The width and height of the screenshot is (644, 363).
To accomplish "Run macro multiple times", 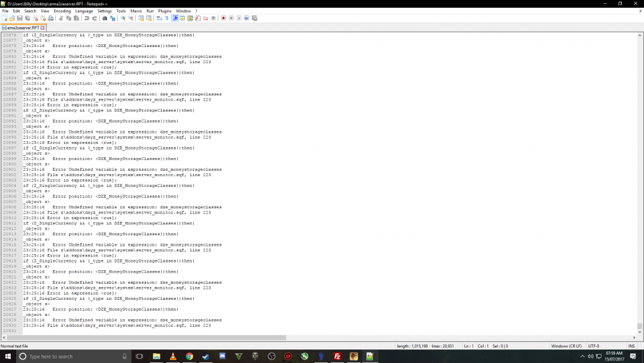I will [x=247, y=18].
